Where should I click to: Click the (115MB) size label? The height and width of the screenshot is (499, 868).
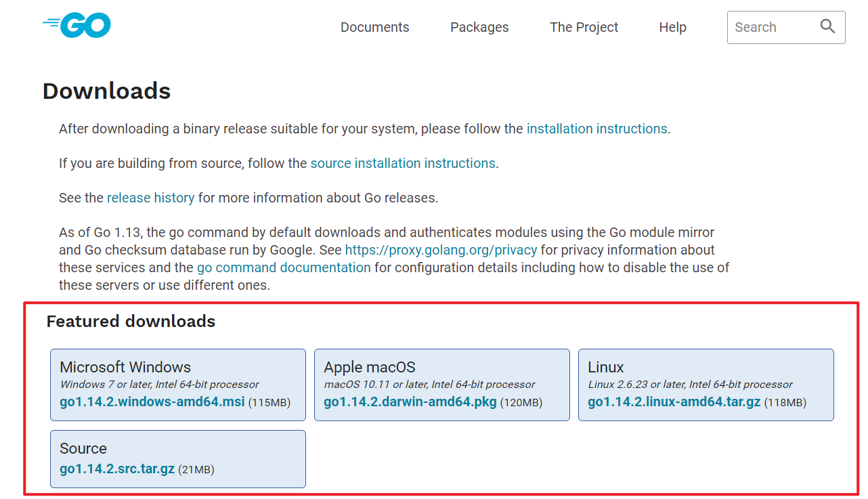point(269,403)
